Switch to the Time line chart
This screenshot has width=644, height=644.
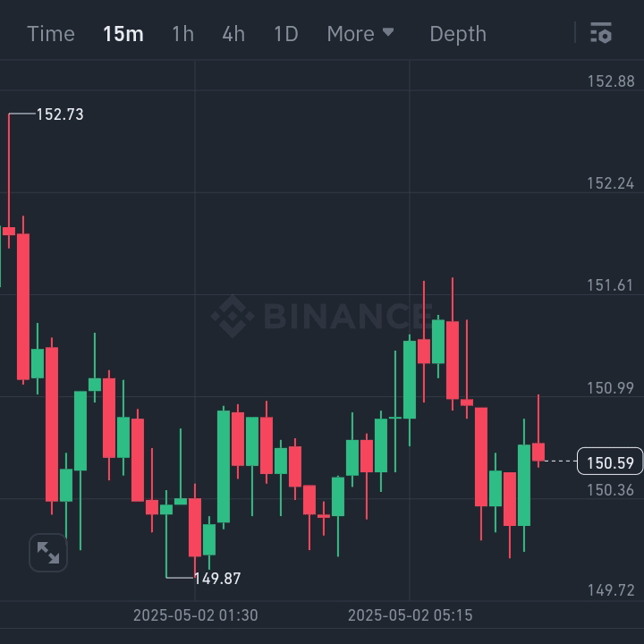pyautogui.click(x=51, y=34)
